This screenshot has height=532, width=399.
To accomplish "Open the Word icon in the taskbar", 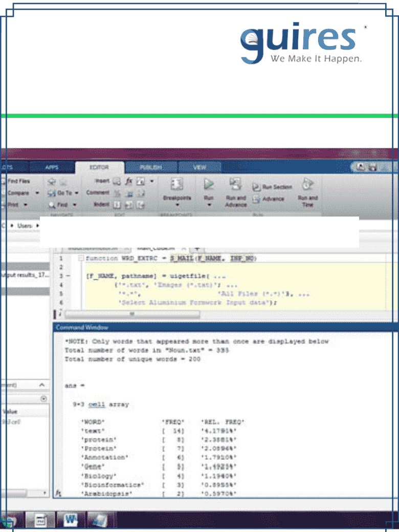I will coord(71,520).
